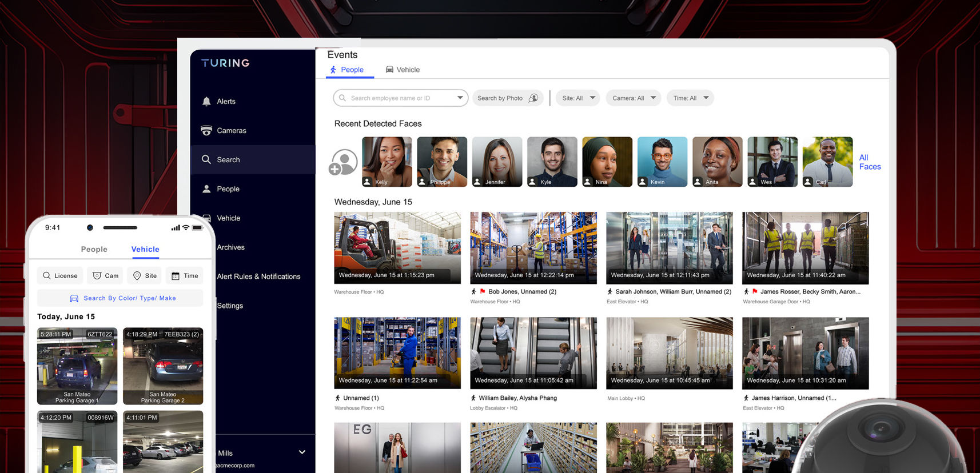The width and height of the screenshot is (980, 473).
Task: Open the 10:31:20 am elevator event thumbnail
Action: pos(806,353)
